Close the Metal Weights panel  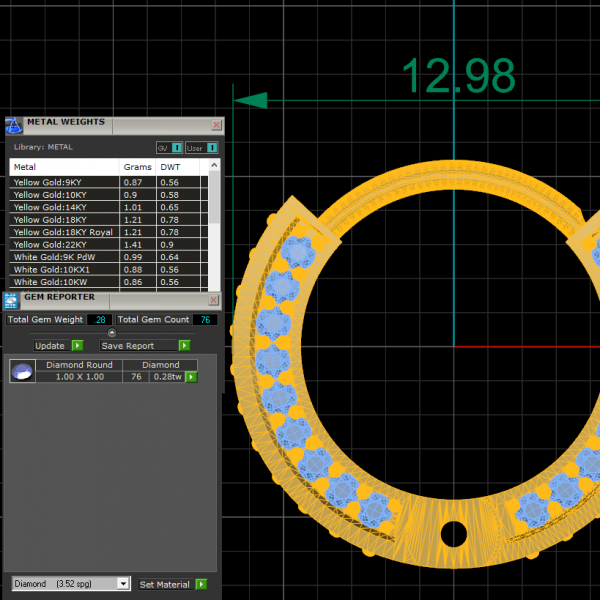point(216,125)
